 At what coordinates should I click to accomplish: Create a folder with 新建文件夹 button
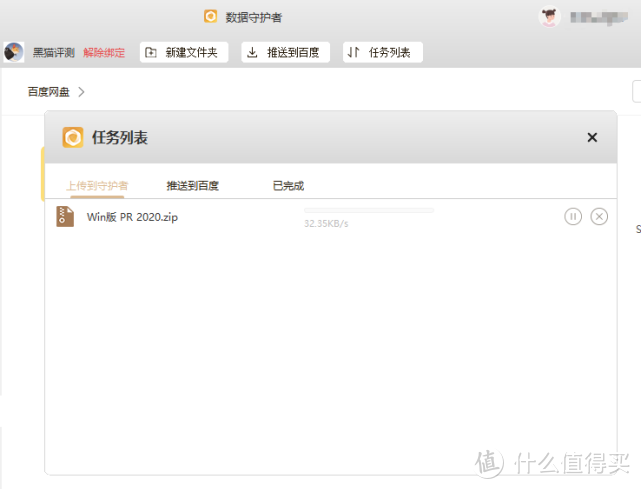(x=184, y=52)
